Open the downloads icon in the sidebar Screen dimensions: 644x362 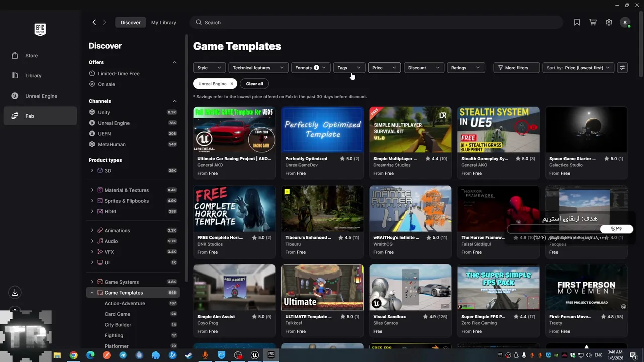[15, 292]
